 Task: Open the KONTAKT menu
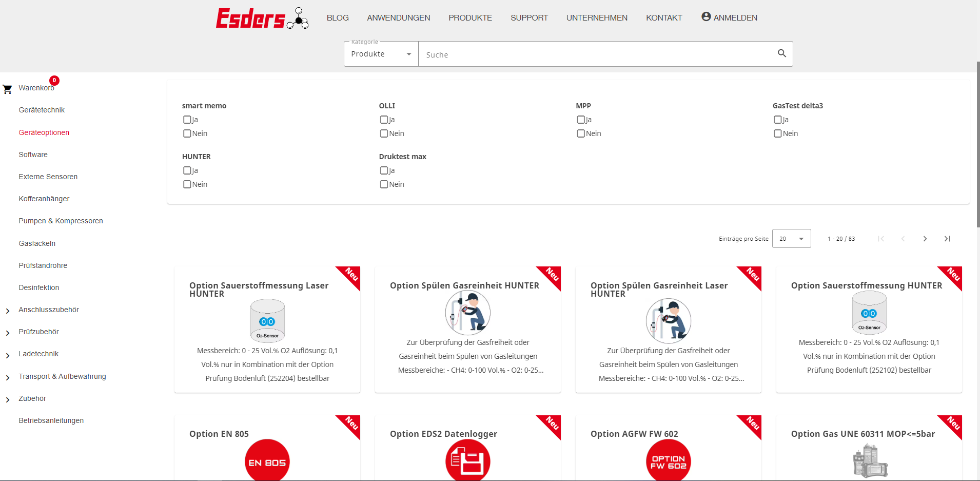[664, 17]
